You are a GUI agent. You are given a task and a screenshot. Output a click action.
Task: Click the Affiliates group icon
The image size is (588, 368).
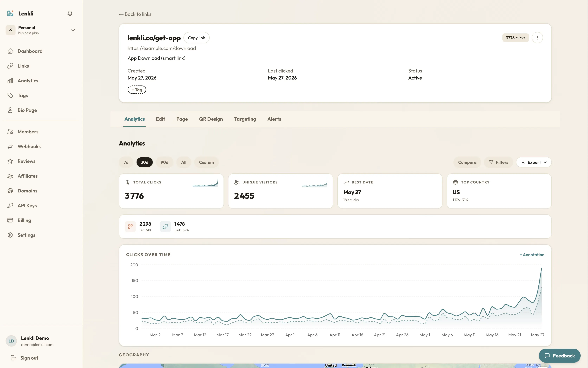coord(10,176)
